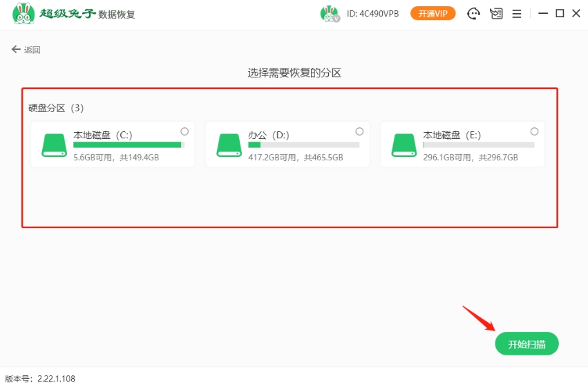Click the ID: 4C490VPB account text
The width and height of the screenshot is (588, 392).
pyautogui.click(x=372, y=14)
